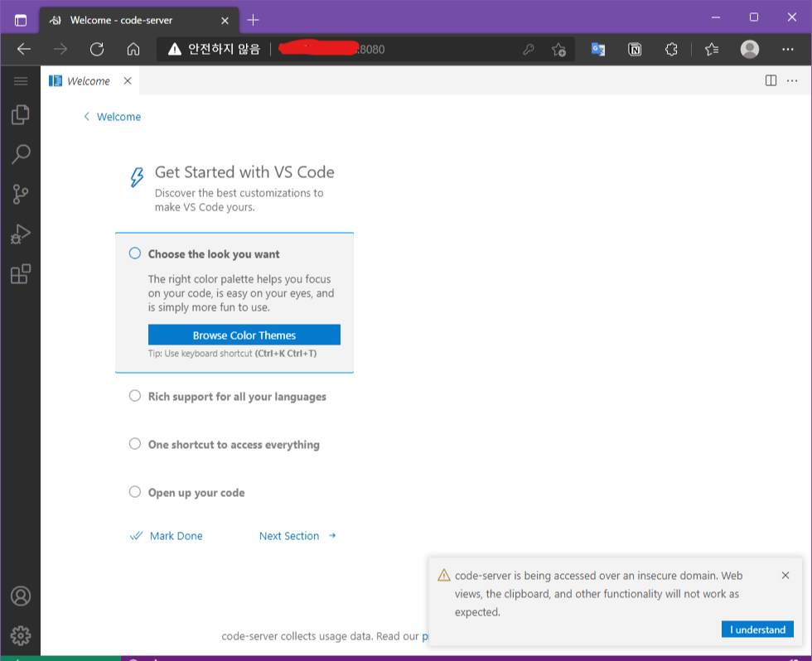The height and width of the screenshot is (661, 812).
Task: Open the translate extension icon
Action: 598,49
